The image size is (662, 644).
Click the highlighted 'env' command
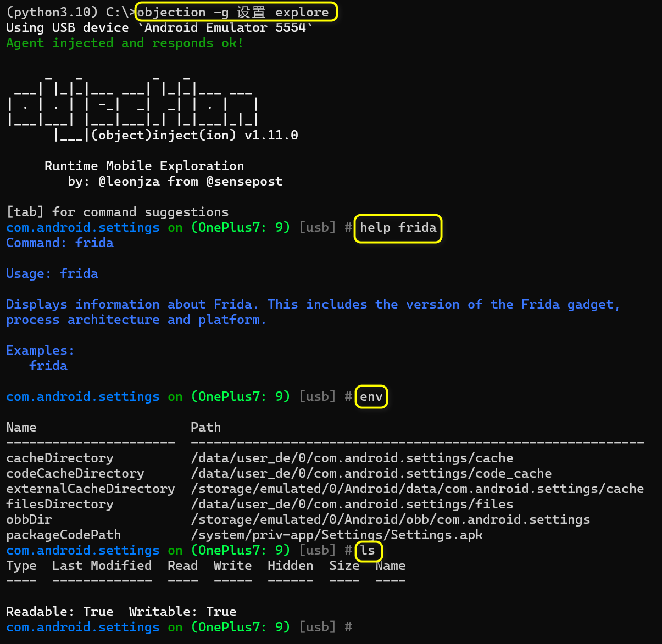pyautogui.click(x=371, y=396)
